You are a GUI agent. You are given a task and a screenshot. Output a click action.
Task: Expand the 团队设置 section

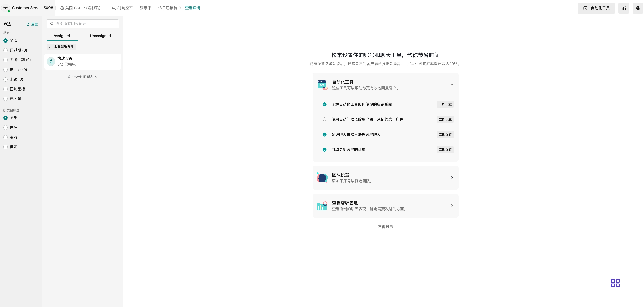point(452,178)
